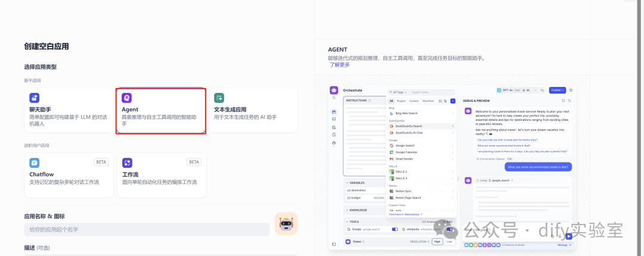Screen dimensions: 644x256
Task: Click the Google Search tool icon
Action: pos(391,146)
